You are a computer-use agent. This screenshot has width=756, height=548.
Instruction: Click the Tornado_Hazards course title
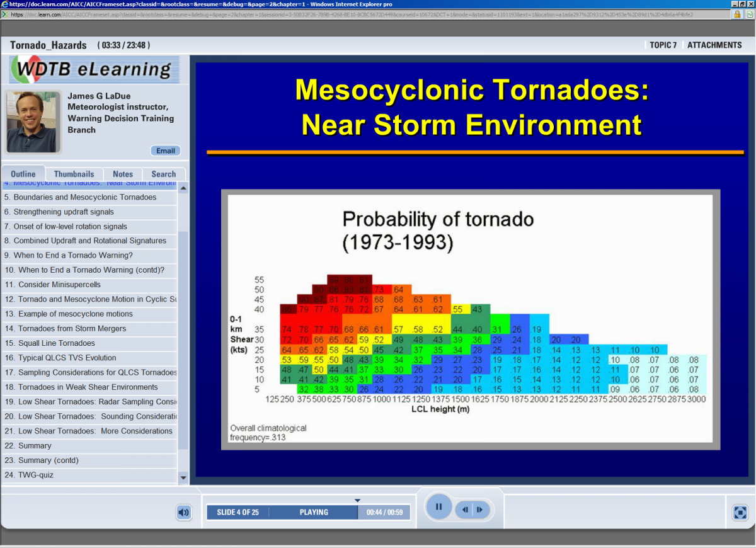(x=49, y=45)
